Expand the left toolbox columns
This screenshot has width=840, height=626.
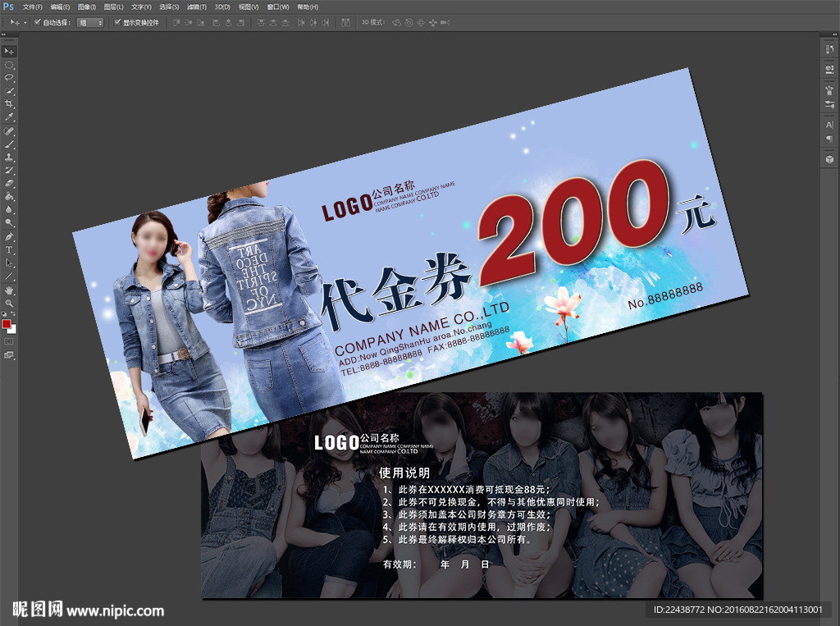(4, 34)
